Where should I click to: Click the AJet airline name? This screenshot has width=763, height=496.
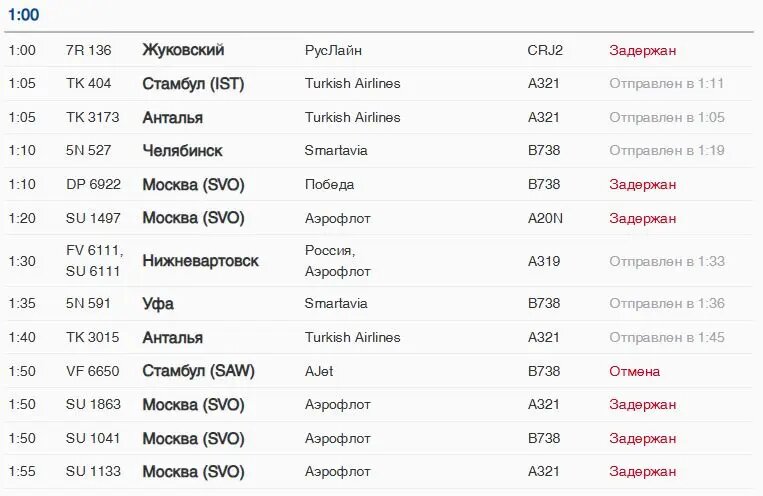click(319, 371)
